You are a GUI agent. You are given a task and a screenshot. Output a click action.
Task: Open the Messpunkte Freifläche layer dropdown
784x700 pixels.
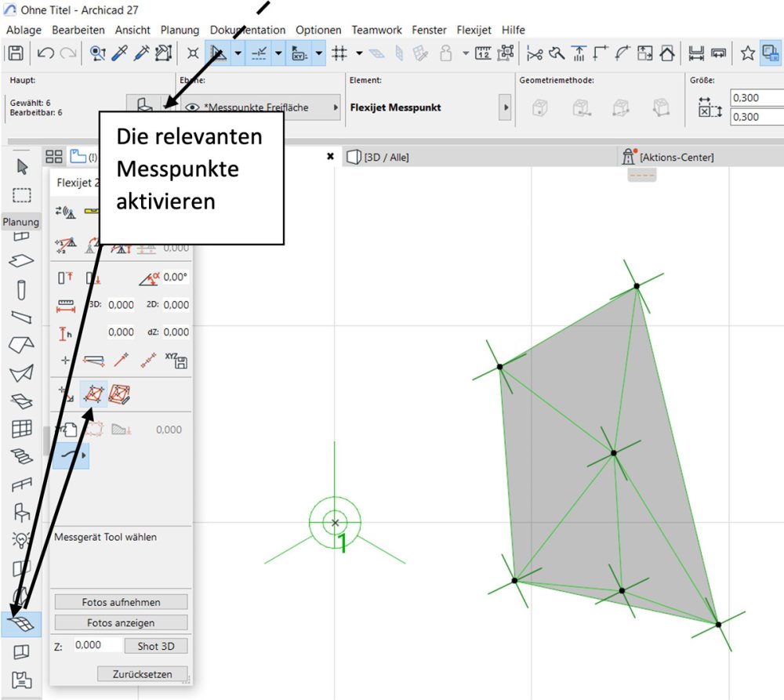pos(336,107)
